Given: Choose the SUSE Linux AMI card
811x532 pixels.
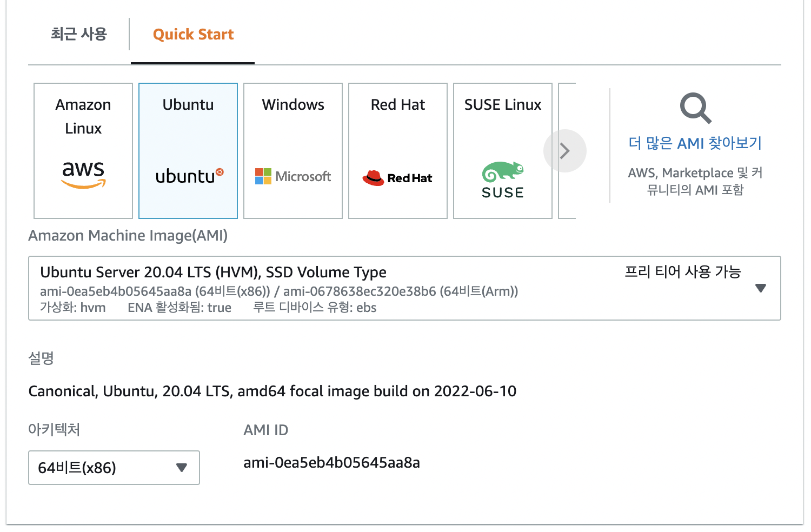Looking at the screenshot, I should [503, 151].
